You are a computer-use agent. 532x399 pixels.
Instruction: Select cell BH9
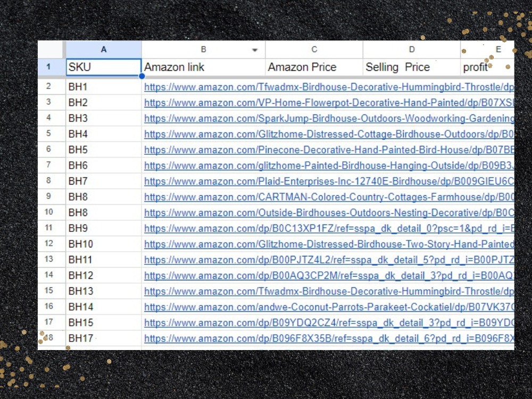click(104, 228)
